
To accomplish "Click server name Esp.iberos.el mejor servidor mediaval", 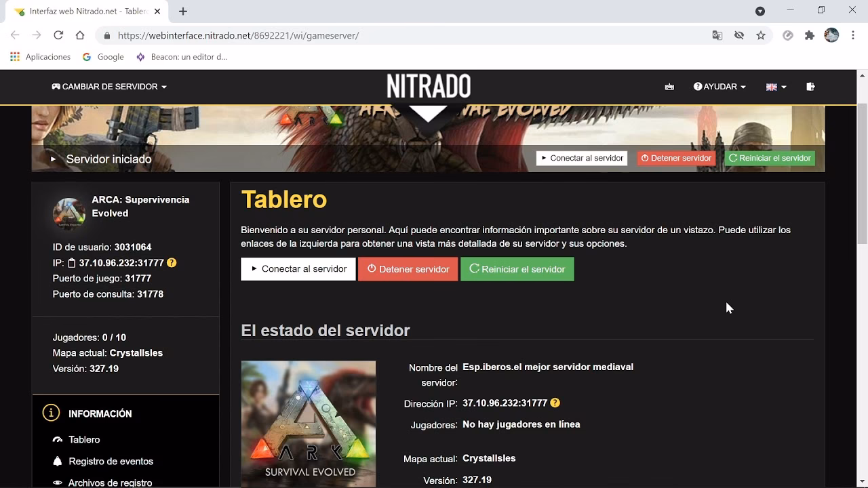I will pos(548,367).
